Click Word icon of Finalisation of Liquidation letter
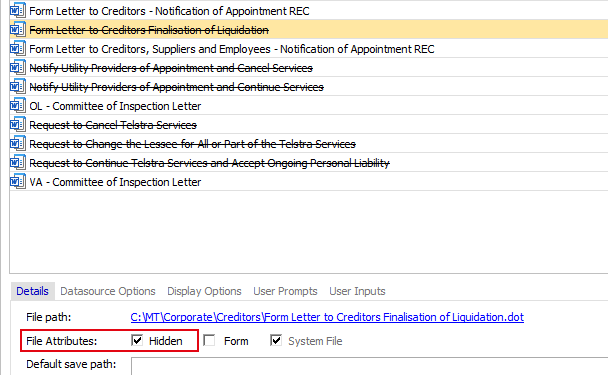 click(18, 29)
